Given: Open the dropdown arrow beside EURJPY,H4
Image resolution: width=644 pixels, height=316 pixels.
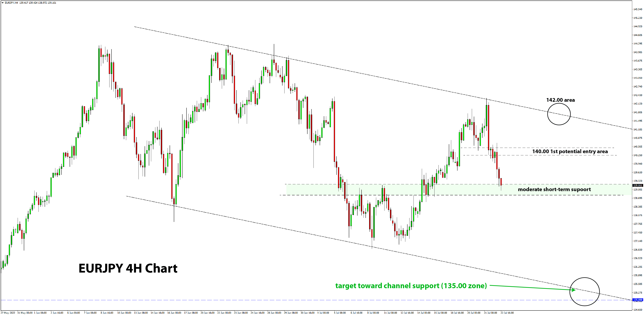Looking at the screenshot, I should 2,3.
